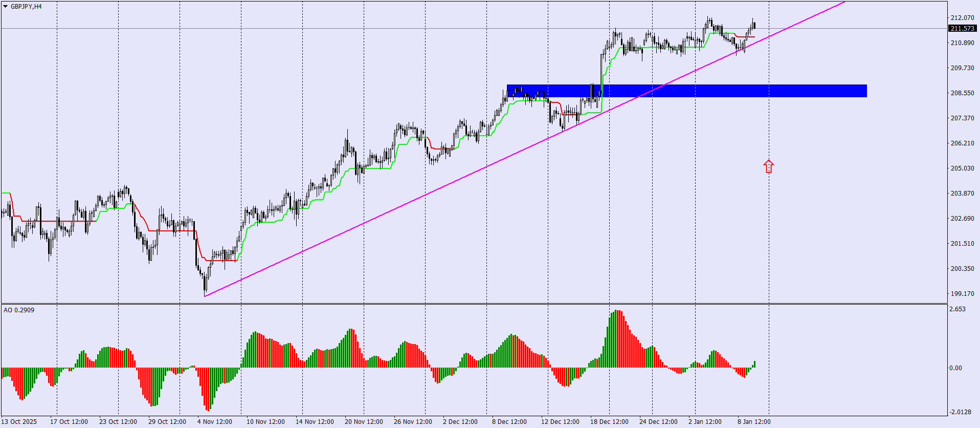Viewport: 980px width, 428px height.
Task: Click the 8 Jan 12:00 time label
Action: tap(754, 422)
